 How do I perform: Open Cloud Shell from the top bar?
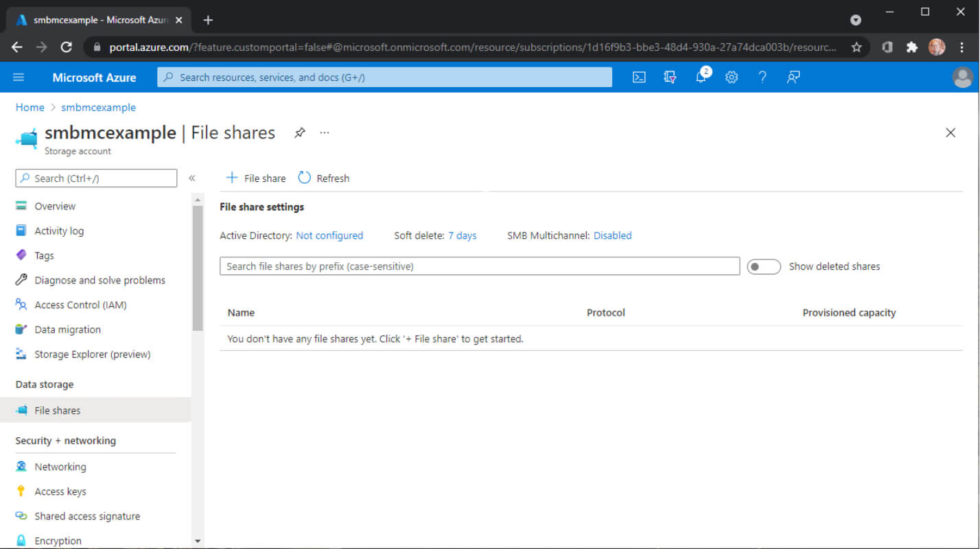click(x=639, y=78)
